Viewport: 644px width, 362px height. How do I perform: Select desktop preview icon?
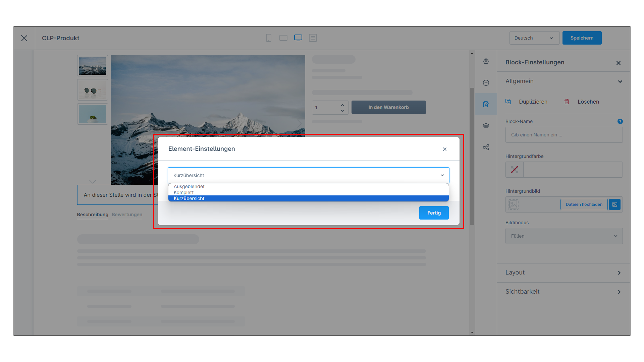[298, 38]
